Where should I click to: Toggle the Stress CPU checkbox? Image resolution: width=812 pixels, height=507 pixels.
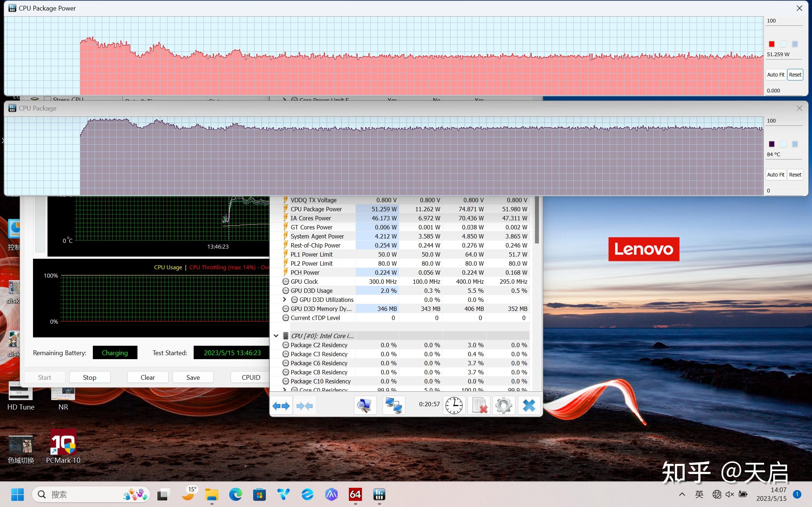[47, 99]
